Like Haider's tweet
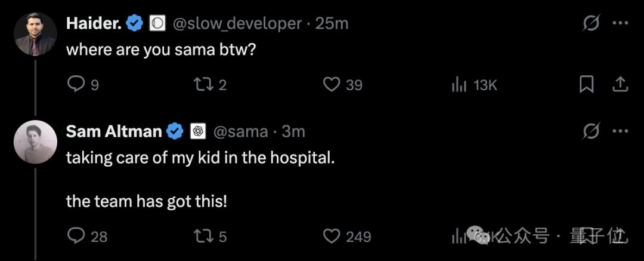This screenshot has height=261, width=644. (332, 85)
